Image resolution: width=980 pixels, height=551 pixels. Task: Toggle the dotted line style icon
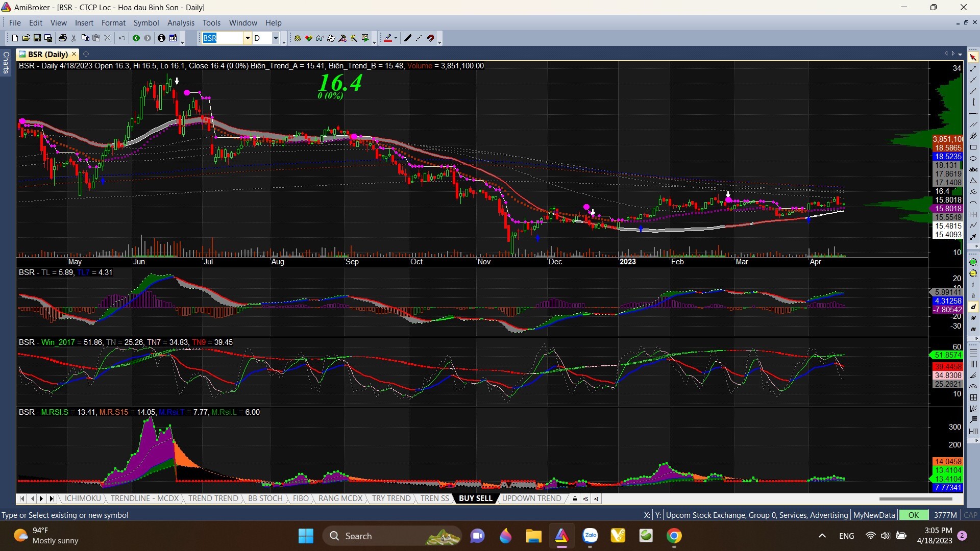point(419,38)
